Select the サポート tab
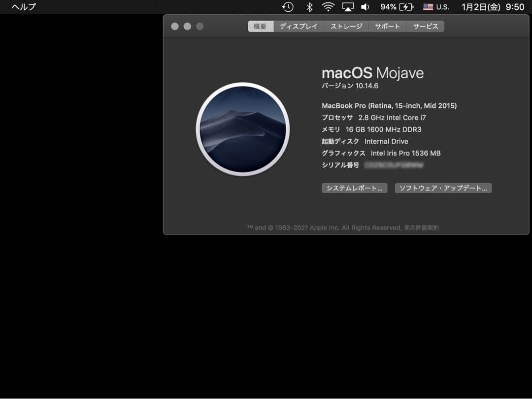The image size is (532, 399). (x=387, y=26)
